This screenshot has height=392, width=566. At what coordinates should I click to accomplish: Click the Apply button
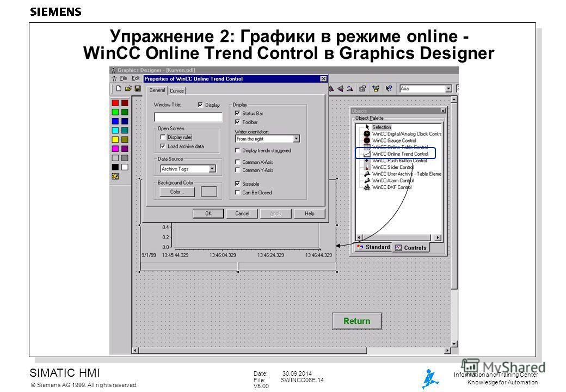276,213
